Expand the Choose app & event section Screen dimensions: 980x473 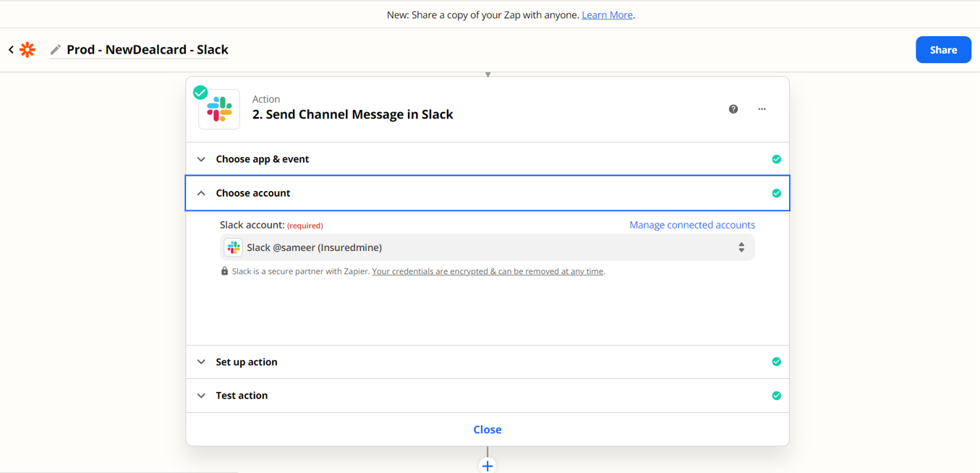(x=487, y=159)
